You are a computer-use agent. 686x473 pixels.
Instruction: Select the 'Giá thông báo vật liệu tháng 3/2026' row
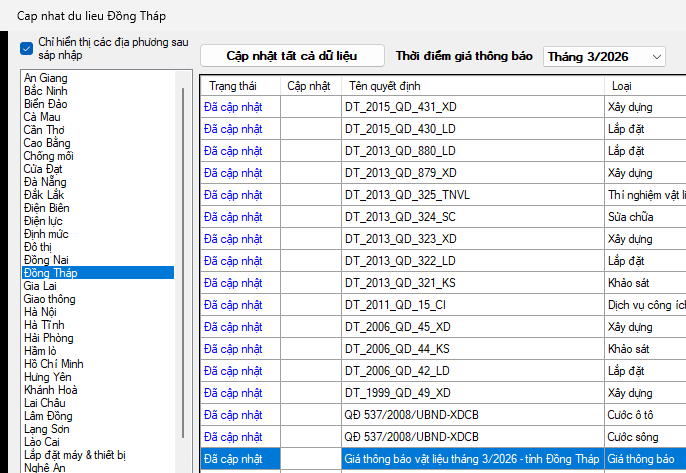[x=470, y=459]
